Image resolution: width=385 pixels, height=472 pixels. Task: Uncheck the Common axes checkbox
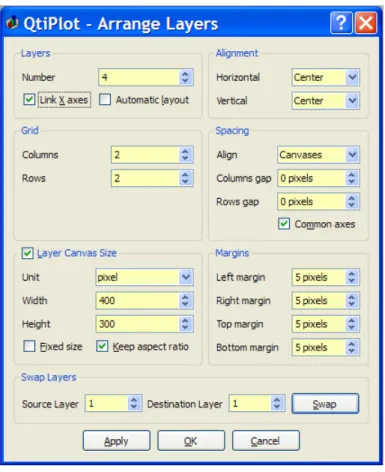click(x=284, y=223)
